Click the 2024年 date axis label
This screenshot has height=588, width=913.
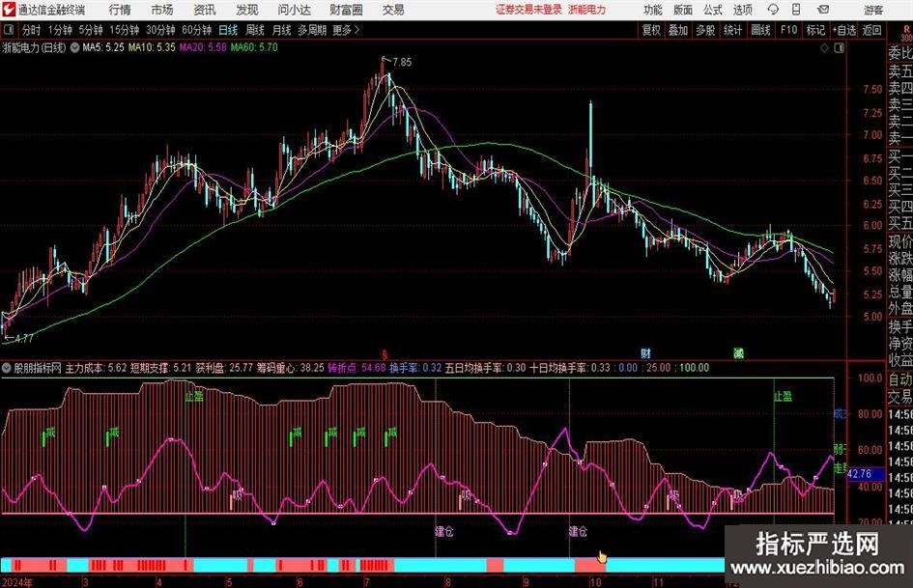click(x=17, y=582)
